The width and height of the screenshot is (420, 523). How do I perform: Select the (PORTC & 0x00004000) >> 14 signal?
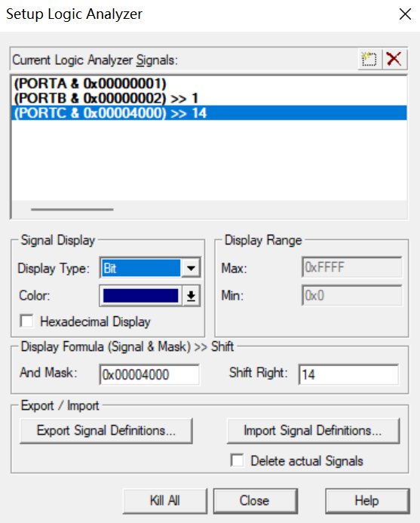(209, 112)
